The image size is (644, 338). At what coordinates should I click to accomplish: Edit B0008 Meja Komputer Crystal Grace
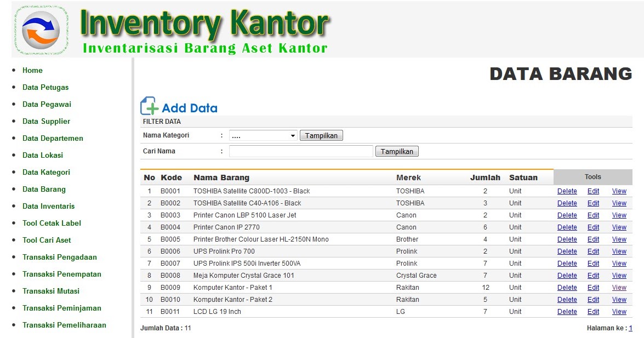point(593,275)
